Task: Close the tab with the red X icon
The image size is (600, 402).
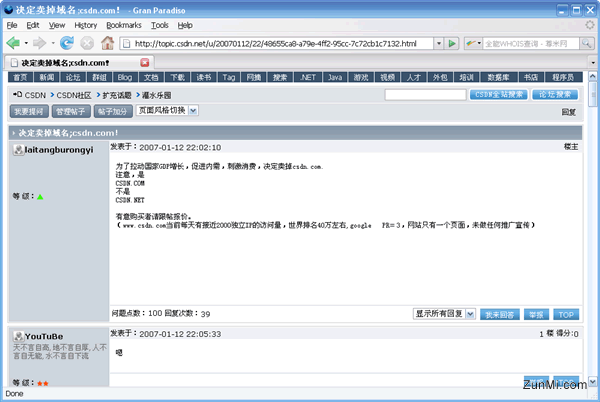Action: click(x=145, y=63)
